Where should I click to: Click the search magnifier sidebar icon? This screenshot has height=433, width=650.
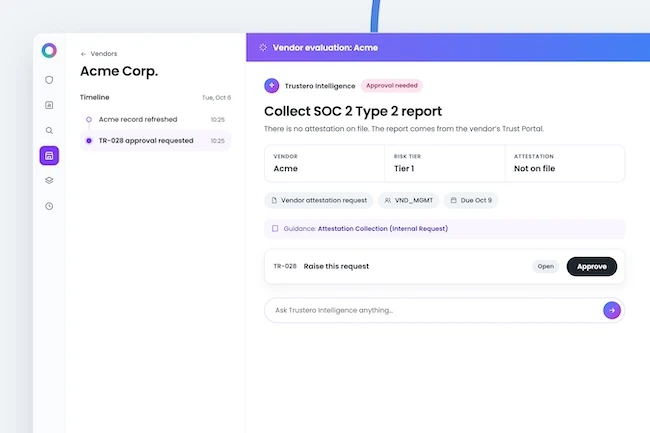tap(49, 131)
